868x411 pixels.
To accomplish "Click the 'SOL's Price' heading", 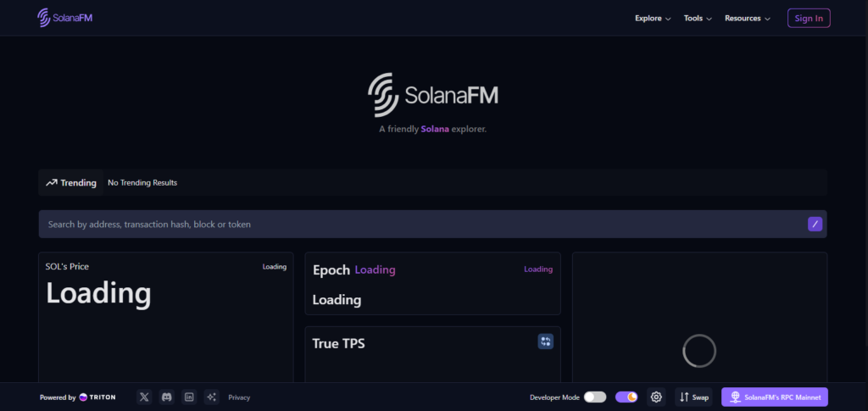I will (x=67, y=267).
